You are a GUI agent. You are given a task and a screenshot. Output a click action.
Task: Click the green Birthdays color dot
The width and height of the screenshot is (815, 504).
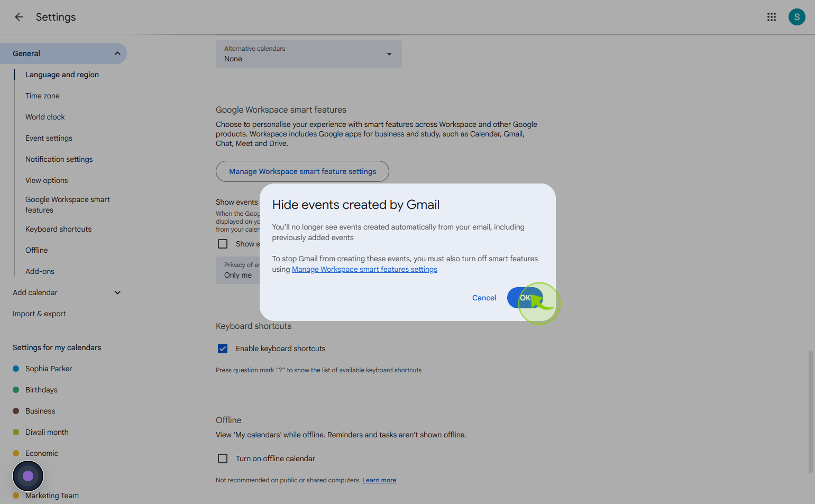(x=16, y=390)
